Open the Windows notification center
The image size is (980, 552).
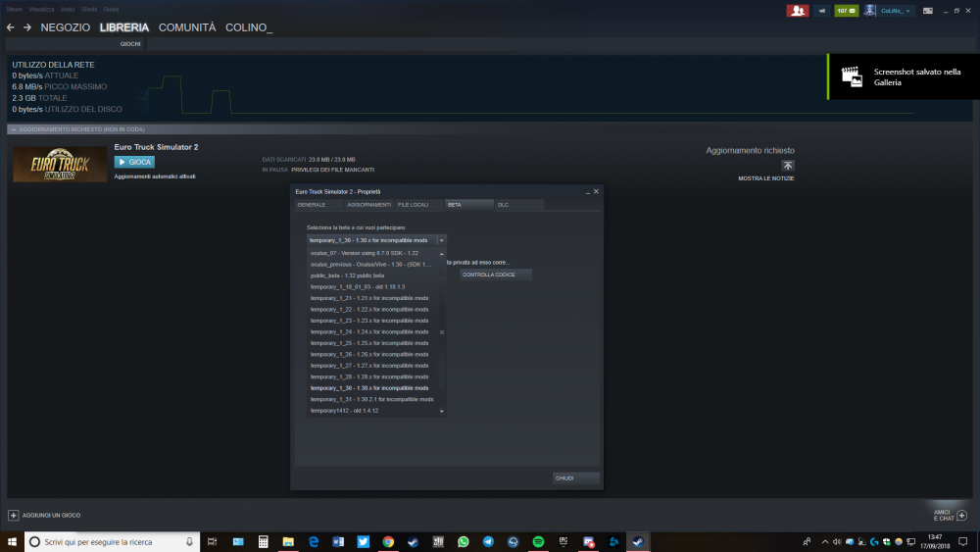click(x=963, y=542)
